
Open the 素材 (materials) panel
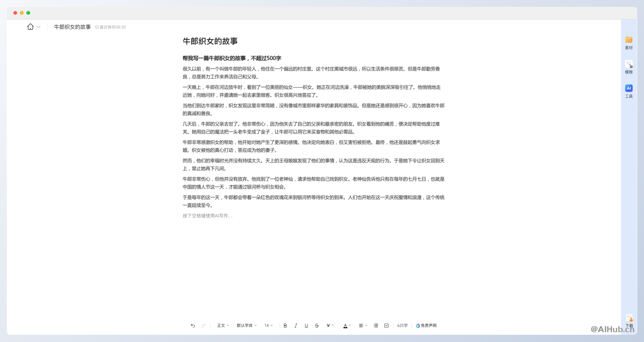tap(629, 43)
